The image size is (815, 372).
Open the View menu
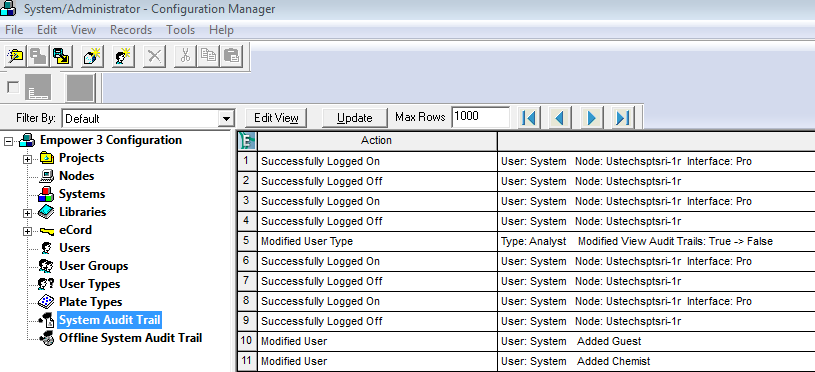click(x=84, y=30)
